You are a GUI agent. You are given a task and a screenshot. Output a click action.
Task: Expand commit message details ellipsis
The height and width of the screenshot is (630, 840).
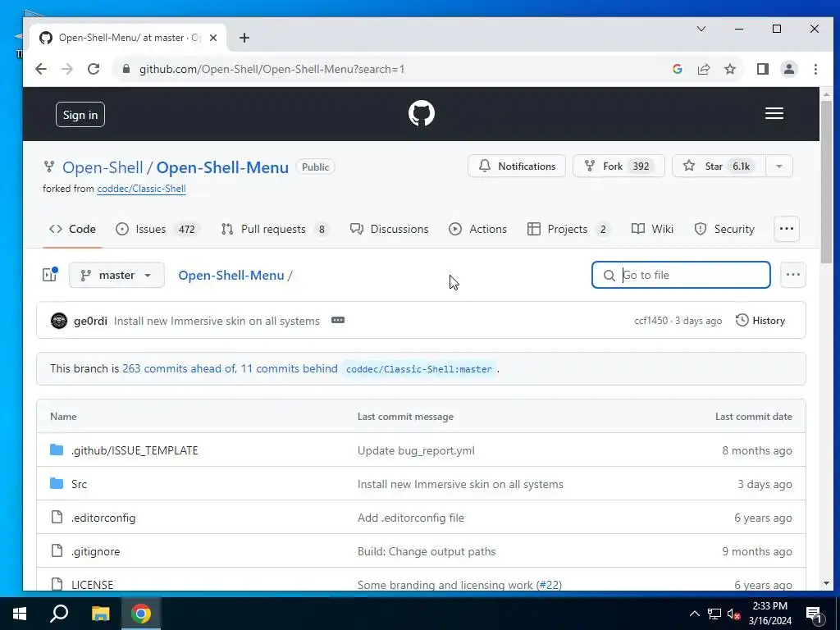coord(337,321)
